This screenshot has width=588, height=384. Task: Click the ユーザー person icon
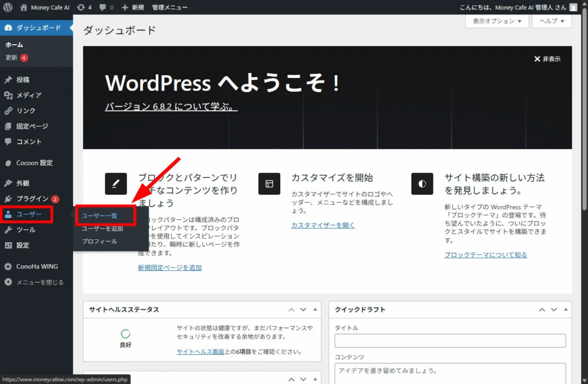[x=8, y=214]
